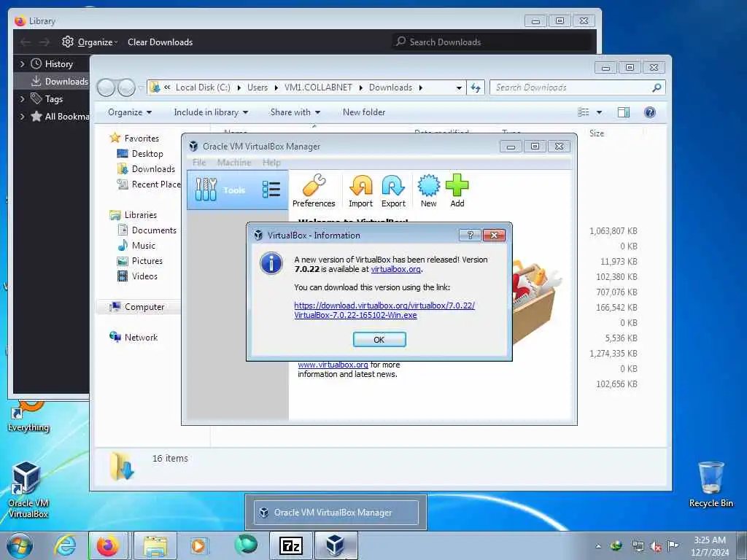Image resolution: width=747 pixels, height=560 pixels.
Task: Open Windows Explorer taskbar icon
Action: [x=155, y=545]
